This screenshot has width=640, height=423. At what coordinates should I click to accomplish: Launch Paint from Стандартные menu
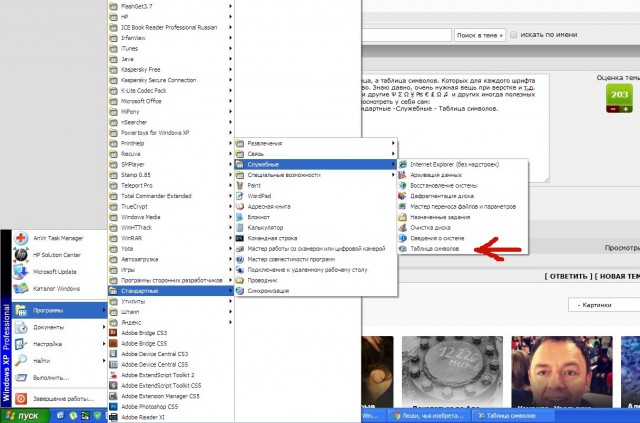pyautogui.click(x=316, y=185)
